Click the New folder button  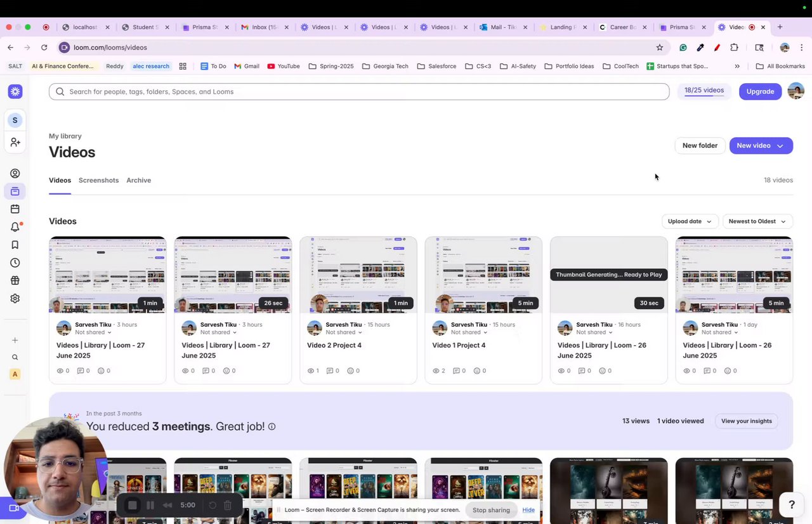(x=700, y=146)
